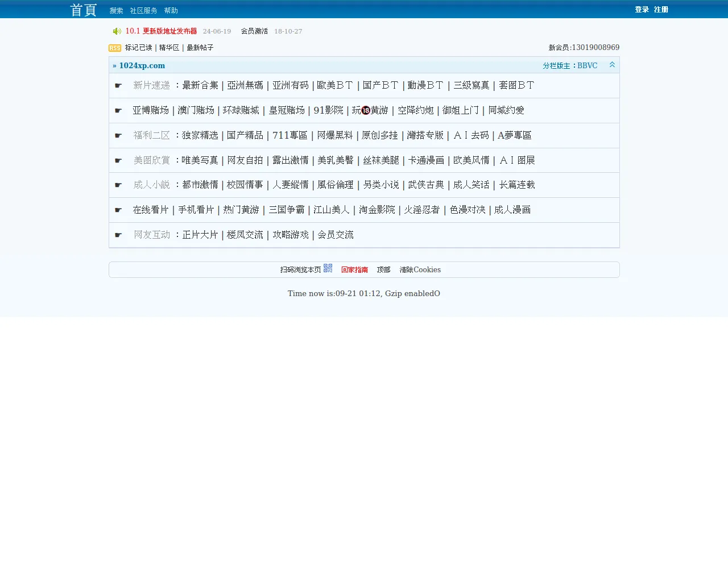728x582 pixels.
Task: Select 标记已读
Action: [x=139, y=48]
